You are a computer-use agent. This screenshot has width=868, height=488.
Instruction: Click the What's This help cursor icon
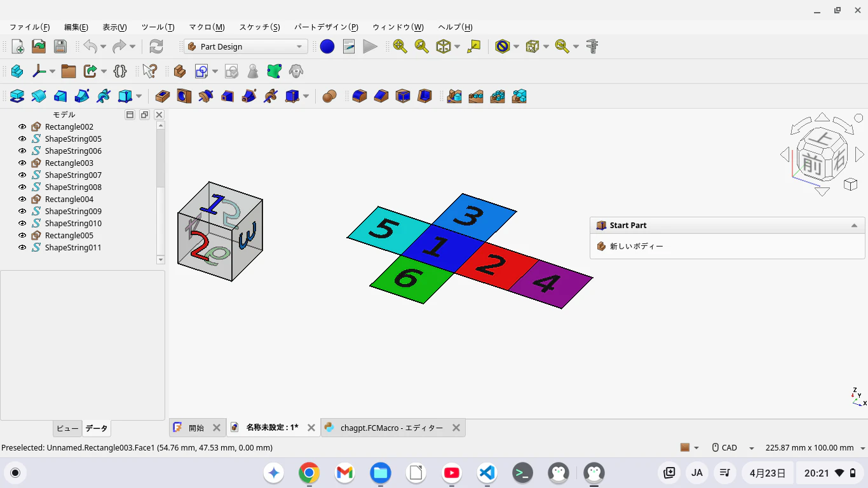click(x=150, y=71)
